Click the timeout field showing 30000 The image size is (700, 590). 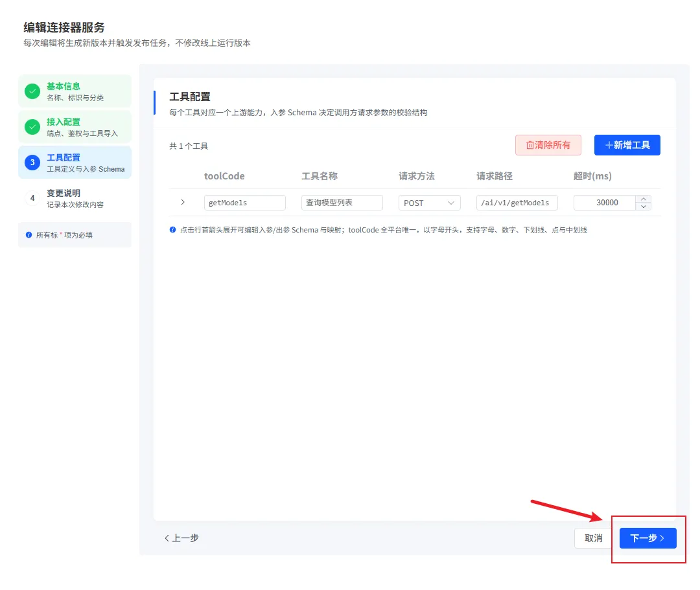pos(605,203)
